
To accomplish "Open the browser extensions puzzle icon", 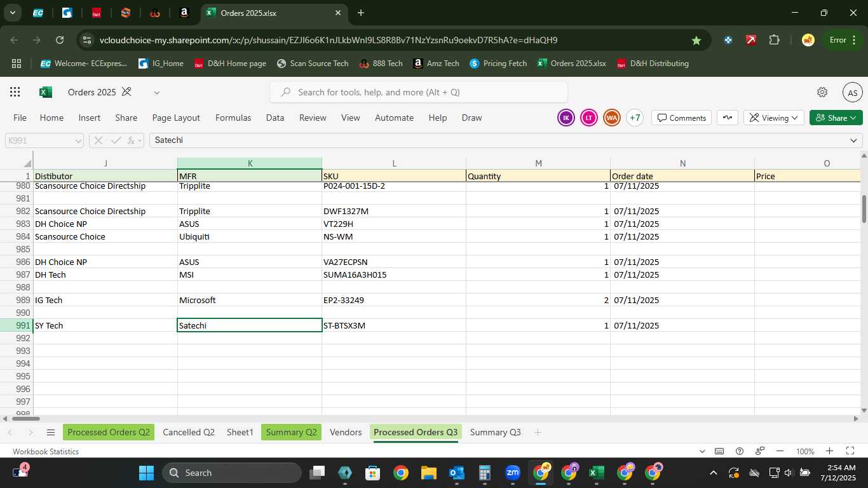I will point(774,40).
